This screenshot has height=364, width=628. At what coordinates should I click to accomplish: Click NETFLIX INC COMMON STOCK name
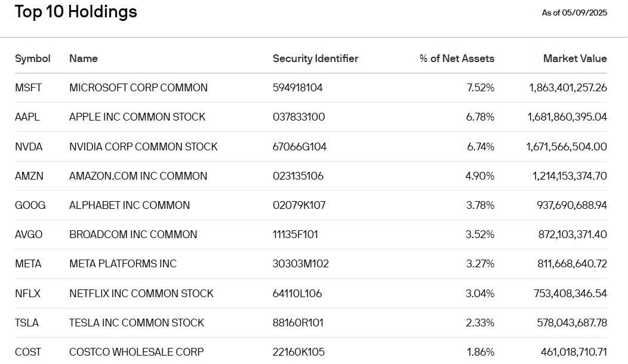(x=141, y=294)
